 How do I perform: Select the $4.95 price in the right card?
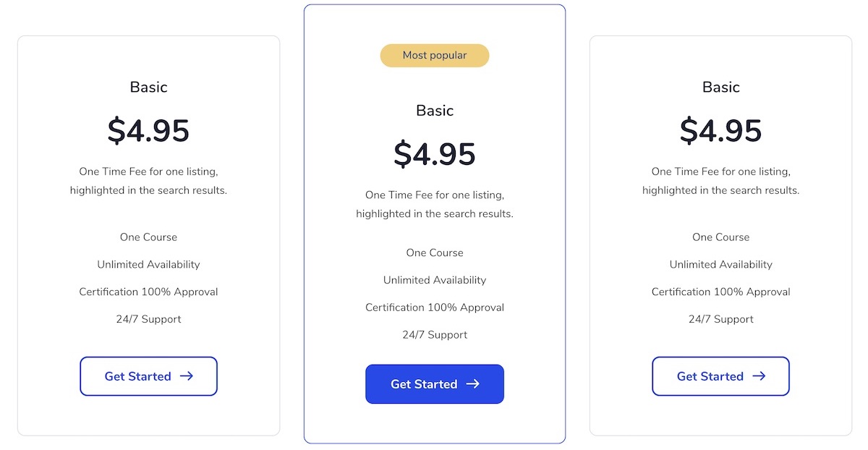[x=721, y=131]
